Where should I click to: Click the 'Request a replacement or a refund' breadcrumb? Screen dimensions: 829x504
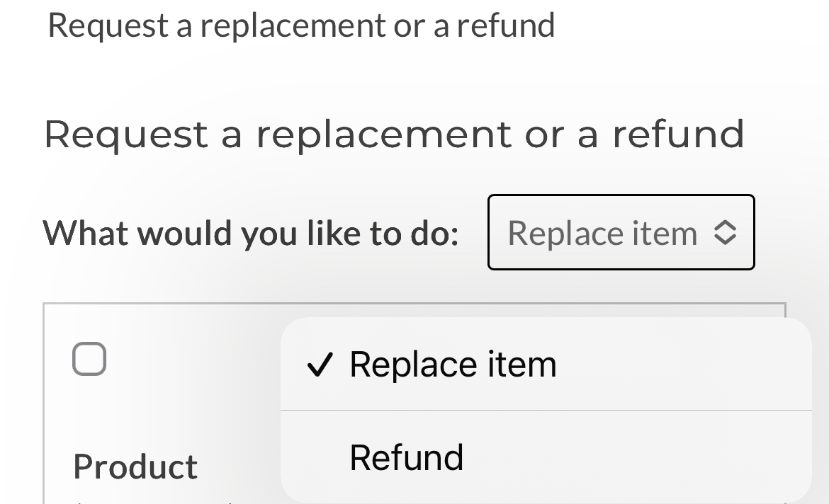[301, 25]
